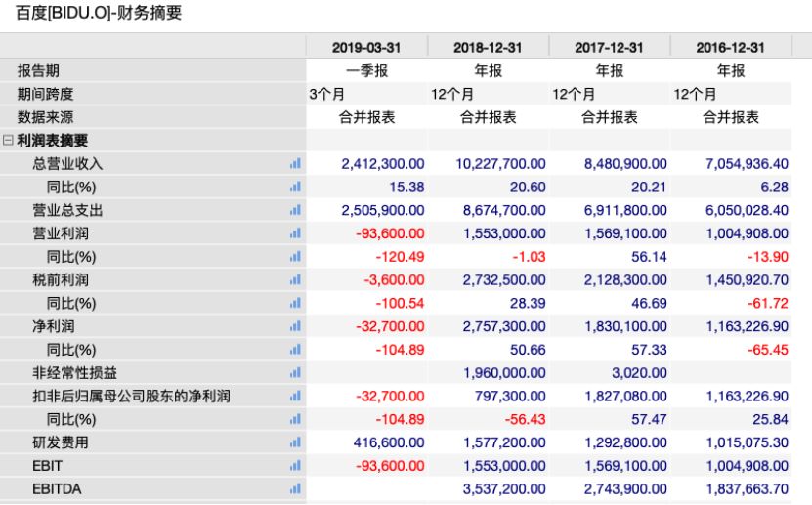Click the 数据来源 row label
This screenshot has width=812, height=505.
(x=46, y=117)
